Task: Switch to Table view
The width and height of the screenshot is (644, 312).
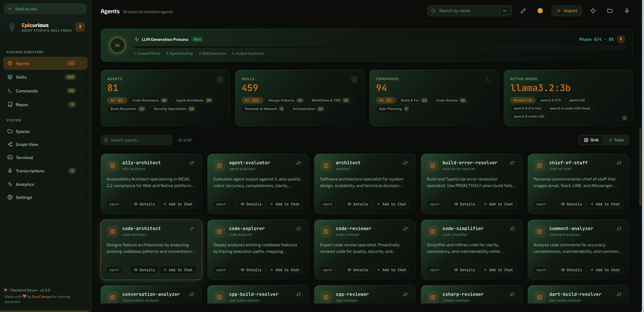Action: tap(616, 140)
